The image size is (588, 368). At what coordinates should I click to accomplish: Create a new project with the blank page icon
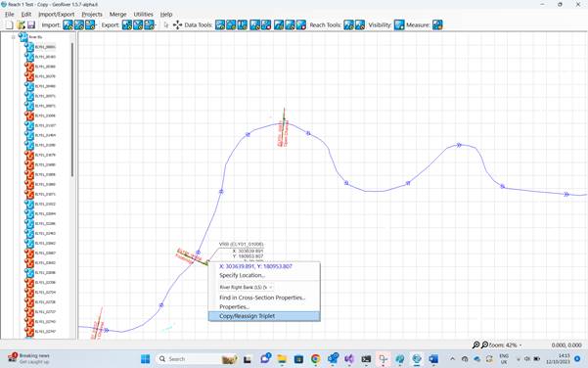(10, 25)
